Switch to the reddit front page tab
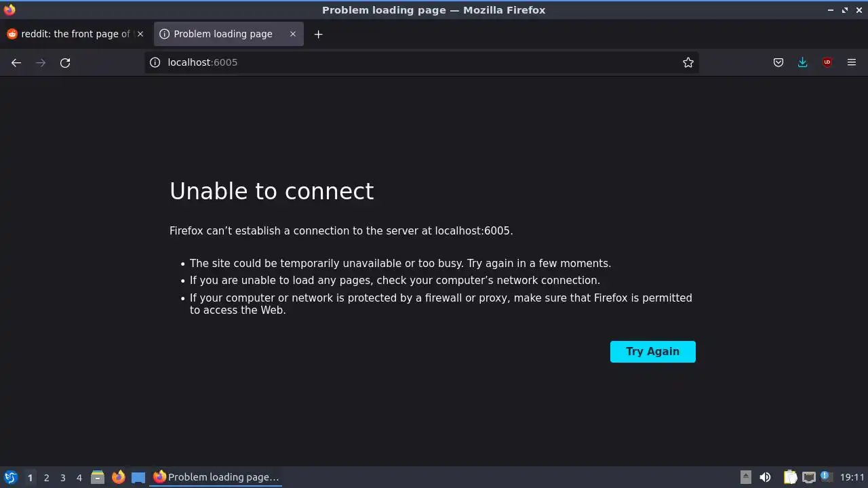 (76, 34)
